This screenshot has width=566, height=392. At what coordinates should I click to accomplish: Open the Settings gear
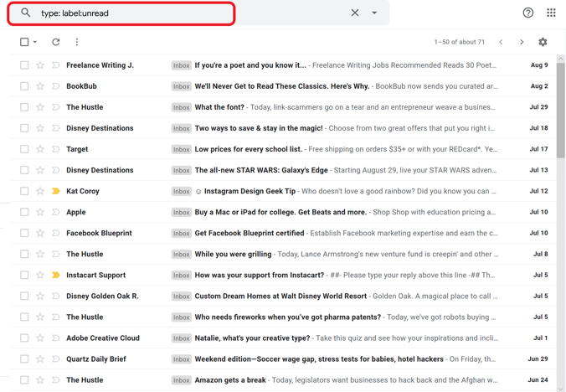click(x=543, y=42)
